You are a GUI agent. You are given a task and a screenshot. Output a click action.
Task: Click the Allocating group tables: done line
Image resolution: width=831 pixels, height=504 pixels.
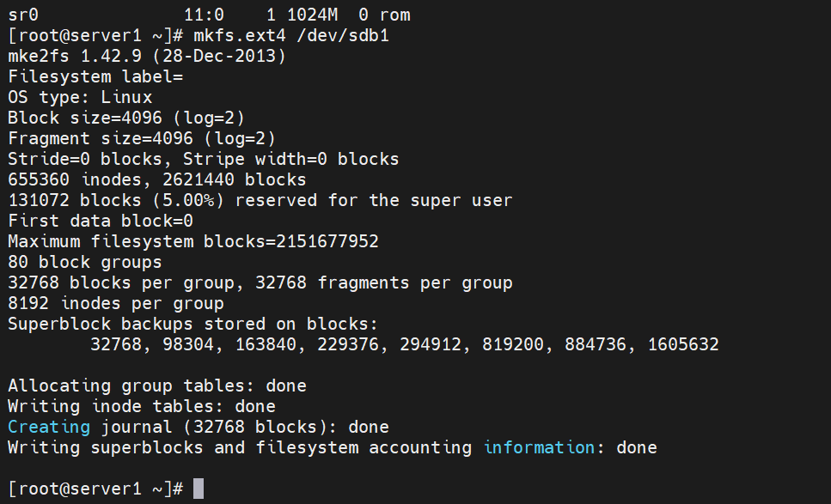(x=157, y=386)
